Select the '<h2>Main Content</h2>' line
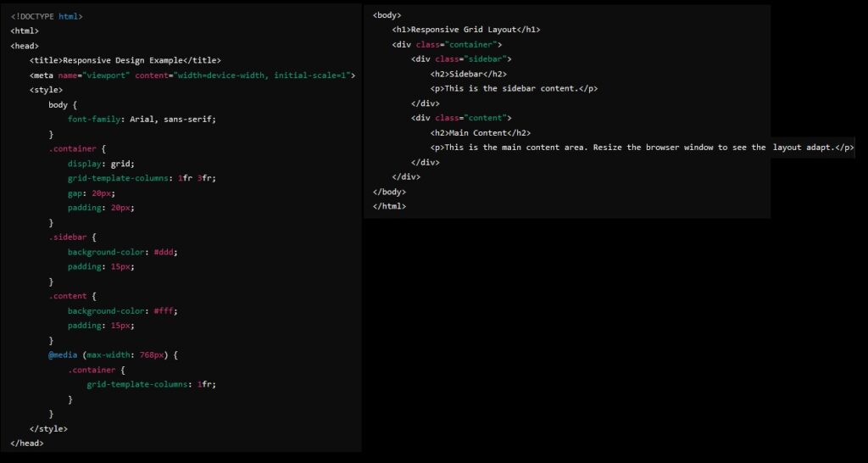868x463 pixels. 481,133
